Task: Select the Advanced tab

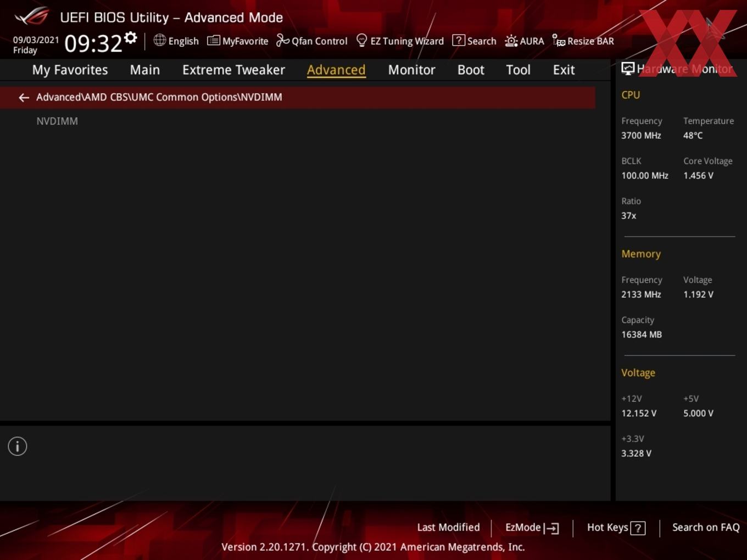Action: (x=336, y=70)
